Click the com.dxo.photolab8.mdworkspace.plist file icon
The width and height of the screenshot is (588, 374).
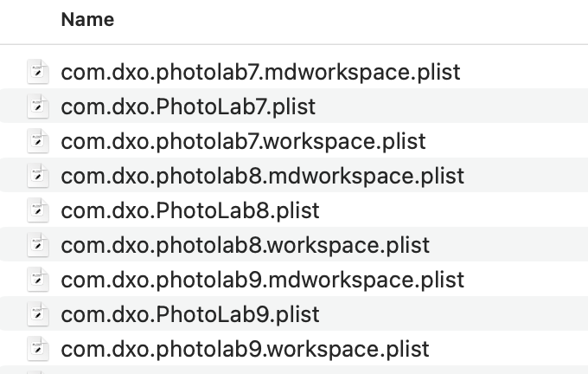point(38,176)
